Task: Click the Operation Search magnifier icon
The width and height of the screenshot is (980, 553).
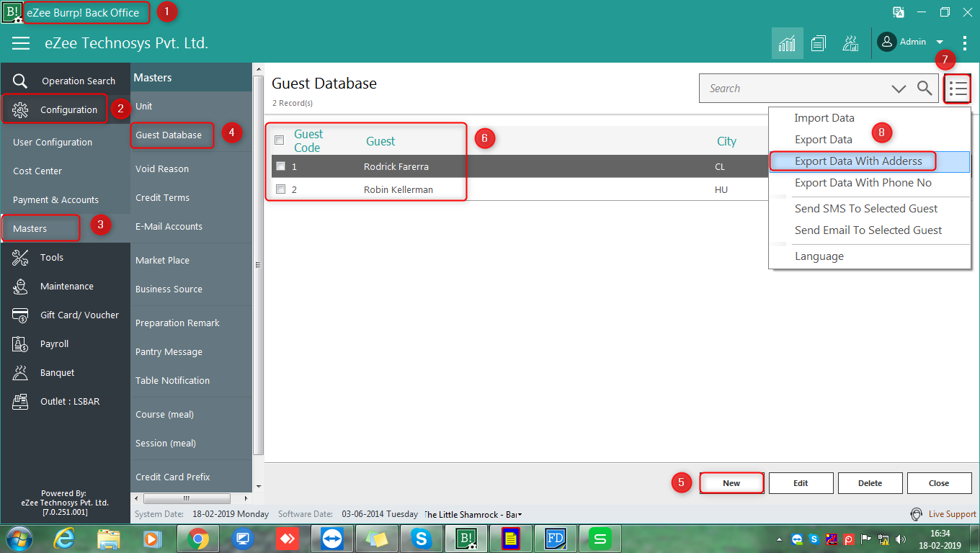Action: [20, 81]
